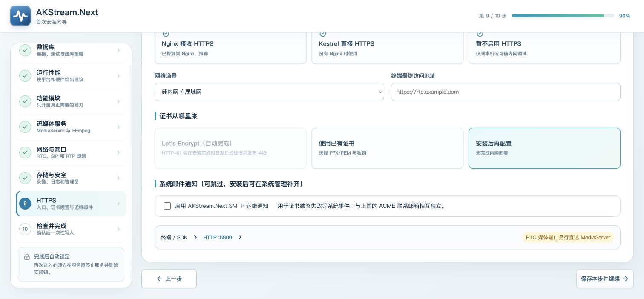Click the green checkmark beside 存储与安全

point(25,178)
